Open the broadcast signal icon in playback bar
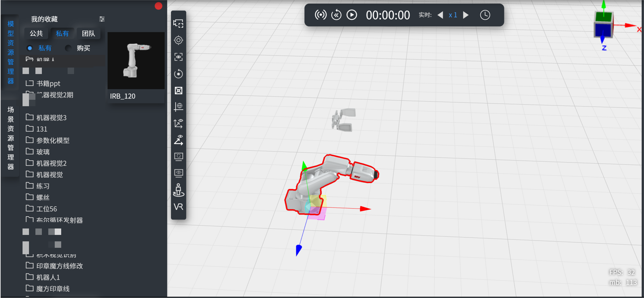Screen dimensions: 644x298 (320, 15)
